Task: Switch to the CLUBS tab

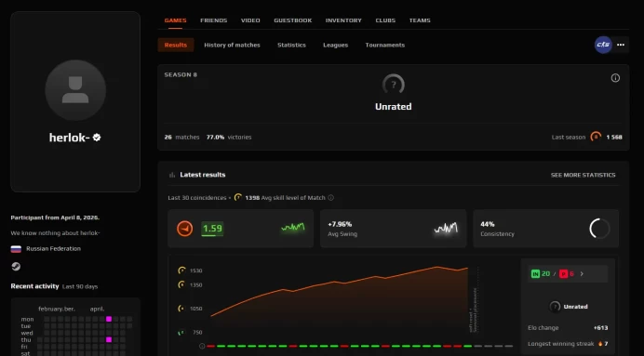Action: click(x=385, y=20)
